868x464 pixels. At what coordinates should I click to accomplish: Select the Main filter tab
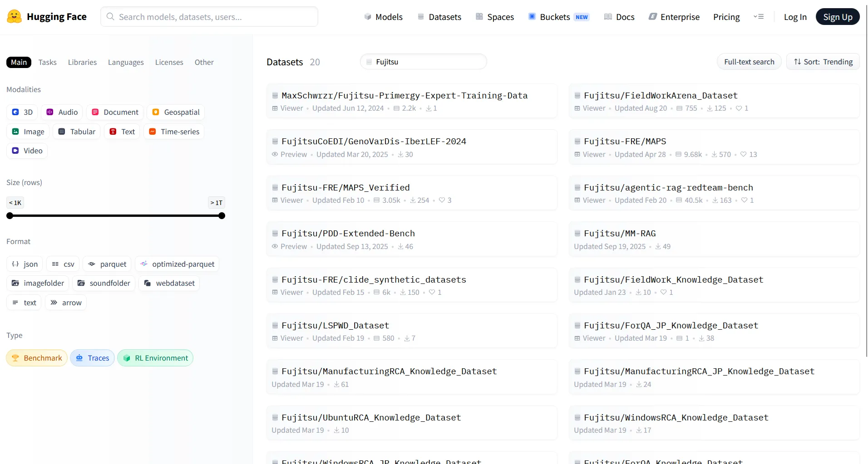click(x=19, y=62)
